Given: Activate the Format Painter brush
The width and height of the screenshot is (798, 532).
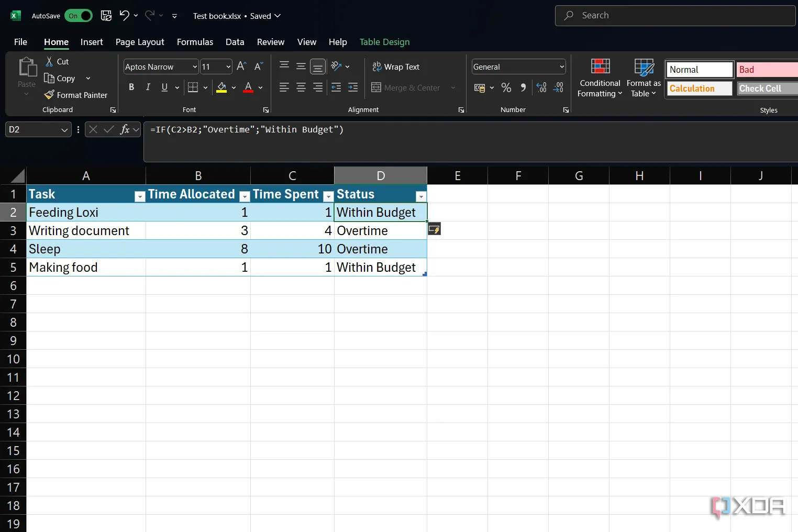Looking at the screenshot, I should point(49,95).
